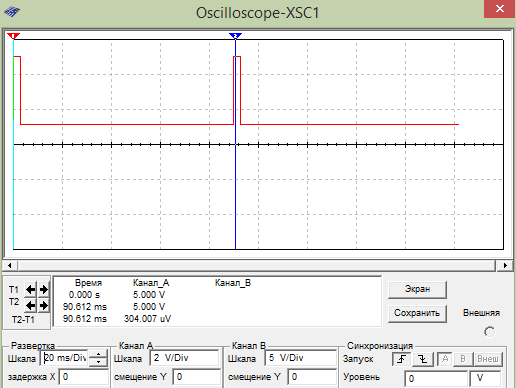Click the 304.007 uV difference reading
Viewport: 516px width, 388px height.
coord(147,319)
